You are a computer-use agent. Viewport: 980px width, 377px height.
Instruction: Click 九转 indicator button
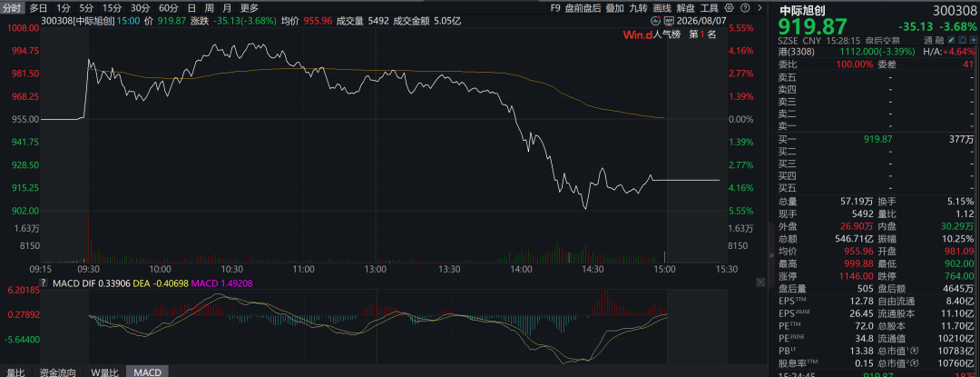[638, 8]
